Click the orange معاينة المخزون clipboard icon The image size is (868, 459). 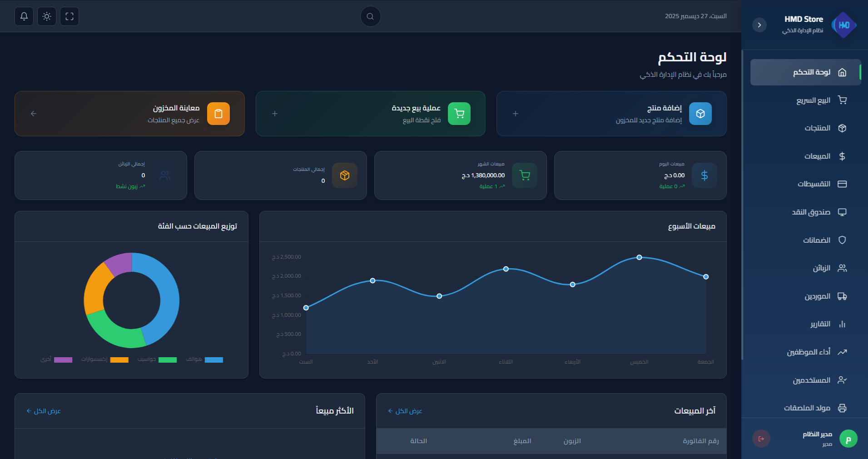218,114
